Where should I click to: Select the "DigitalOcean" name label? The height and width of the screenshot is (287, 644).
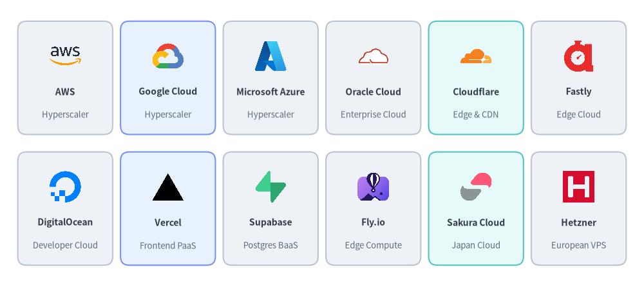(65, 222)
